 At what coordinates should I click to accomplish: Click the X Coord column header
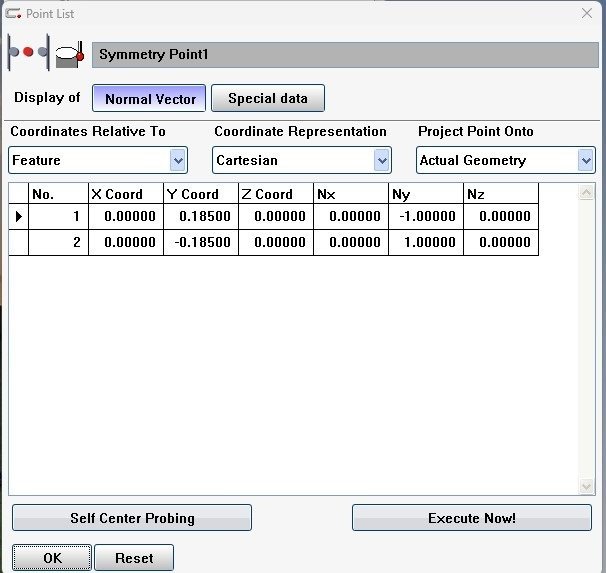[x=125, y=194]
